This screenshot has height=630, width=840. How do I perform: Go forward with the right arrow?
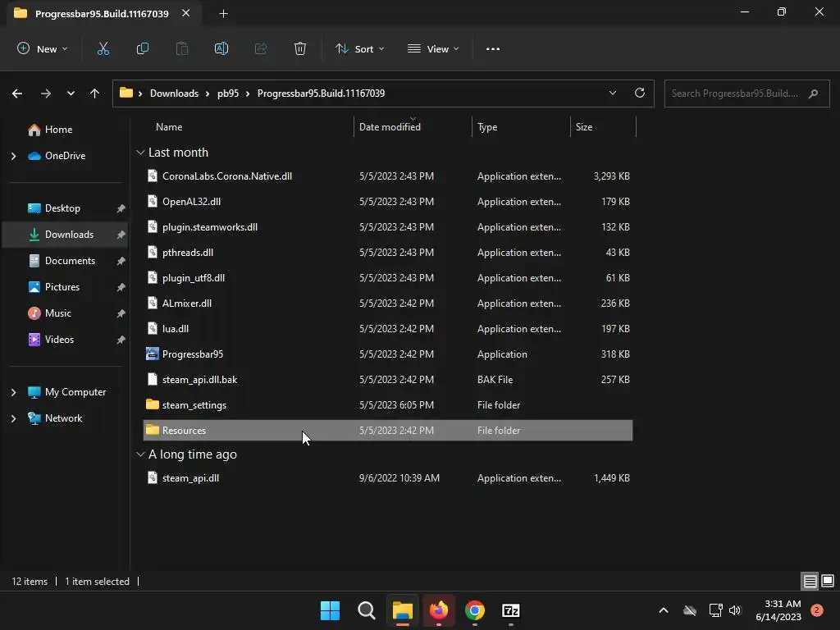[x=46, y=94]
